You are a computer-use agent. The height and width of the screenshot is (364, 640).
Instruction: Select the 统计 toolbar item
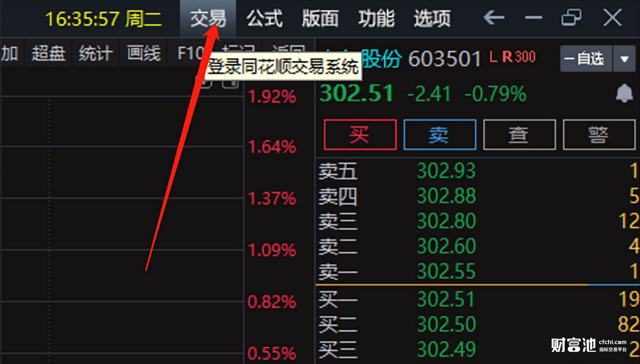(96, 53)
